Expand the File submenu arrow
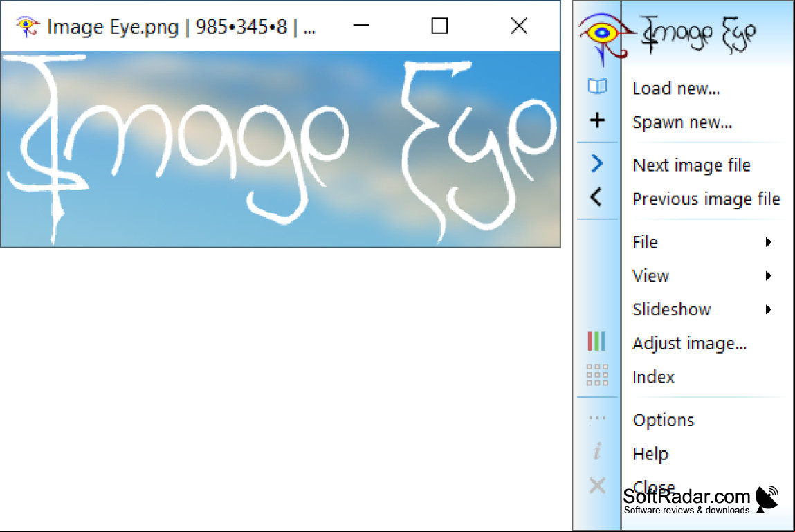The height and width of the screenshot is (532, 795). (x=769, y=242)
